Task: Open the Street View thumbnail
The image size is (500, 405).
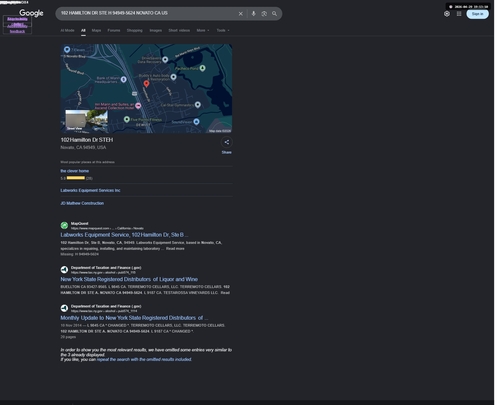Action: [x=87, y=120]
